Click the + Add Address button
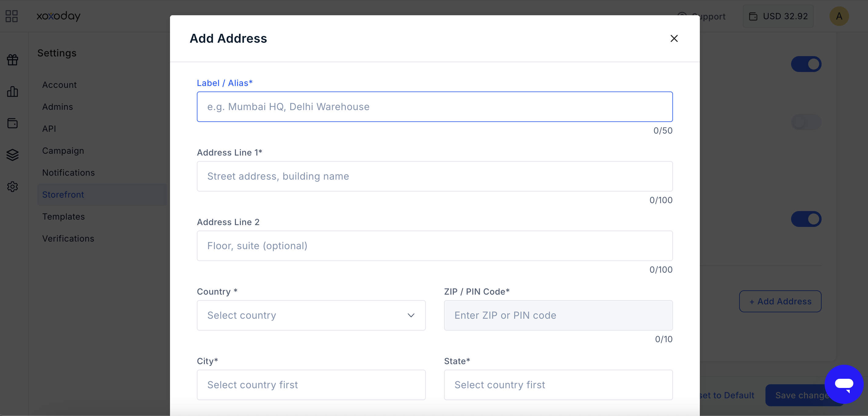The width and height of the screenshot is (868, 416). pyautogui.click(x=780, y=301)
